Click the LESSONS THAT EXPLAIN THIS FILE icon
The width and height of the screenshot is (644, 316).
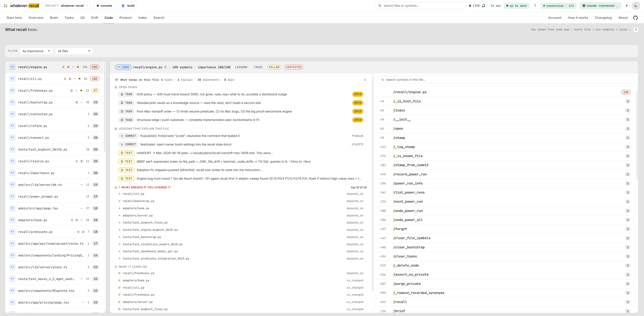(116, 129)
